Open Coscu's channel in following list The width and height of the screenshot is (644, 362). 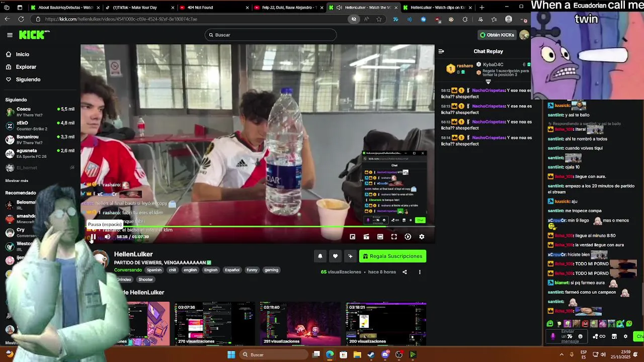40,112
